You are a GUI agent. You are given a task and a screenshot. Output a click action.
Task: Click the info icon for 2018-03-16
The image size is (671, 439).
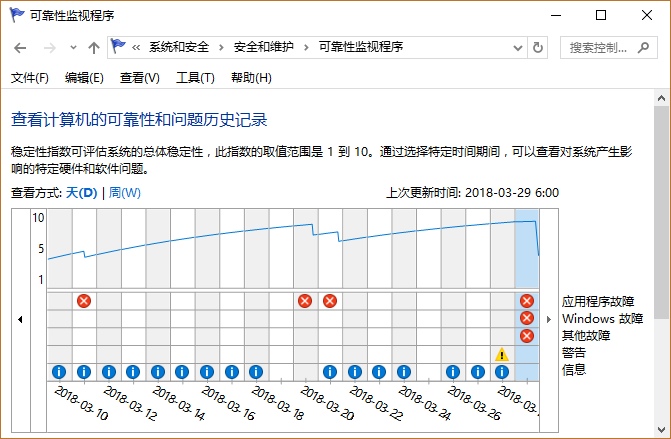(x=207, y=372)
